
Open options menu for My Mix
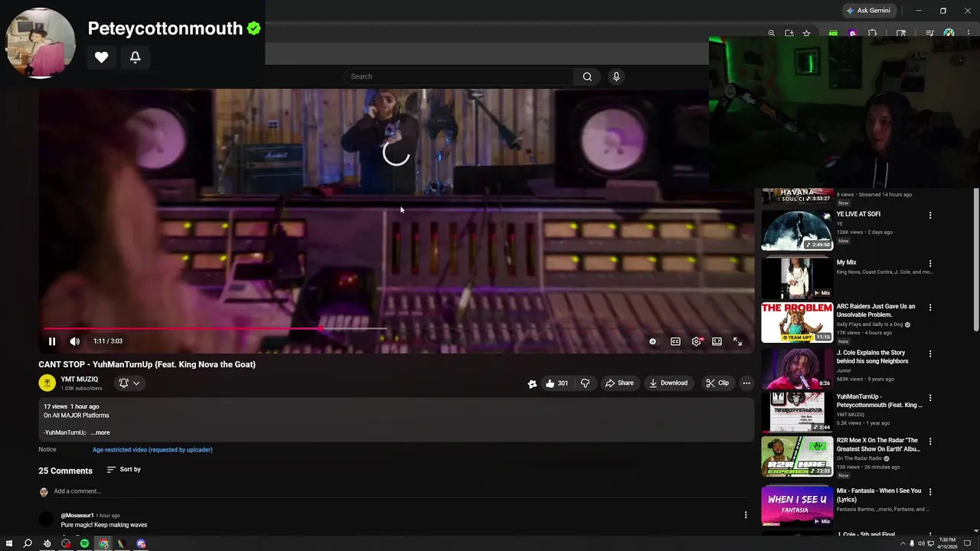pos(930,263)
